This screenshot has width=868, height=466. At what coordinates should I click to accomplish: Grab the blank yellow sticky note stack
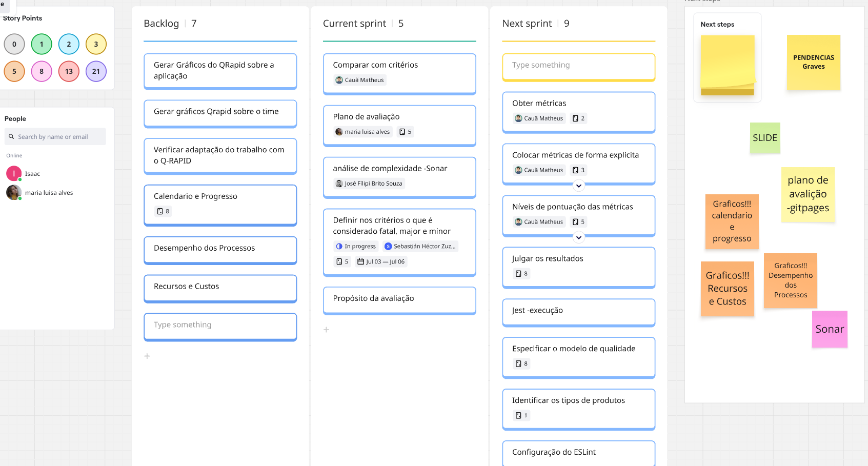coord(728,65)
